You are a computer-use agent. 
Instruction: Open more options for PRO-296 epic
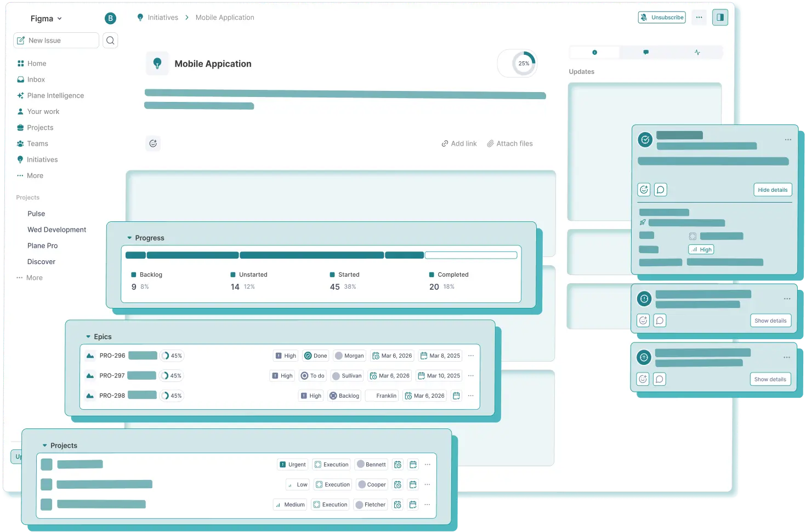pos(470,356)
